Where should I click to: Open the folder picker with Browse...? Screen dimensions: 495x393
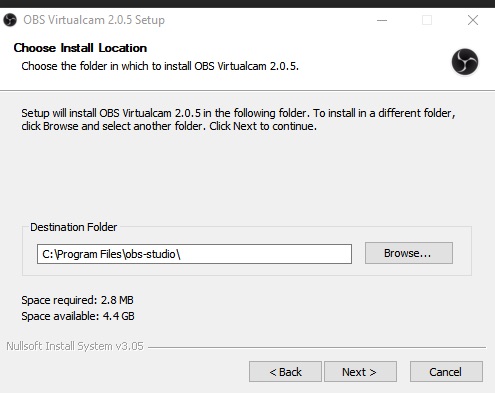409,253
